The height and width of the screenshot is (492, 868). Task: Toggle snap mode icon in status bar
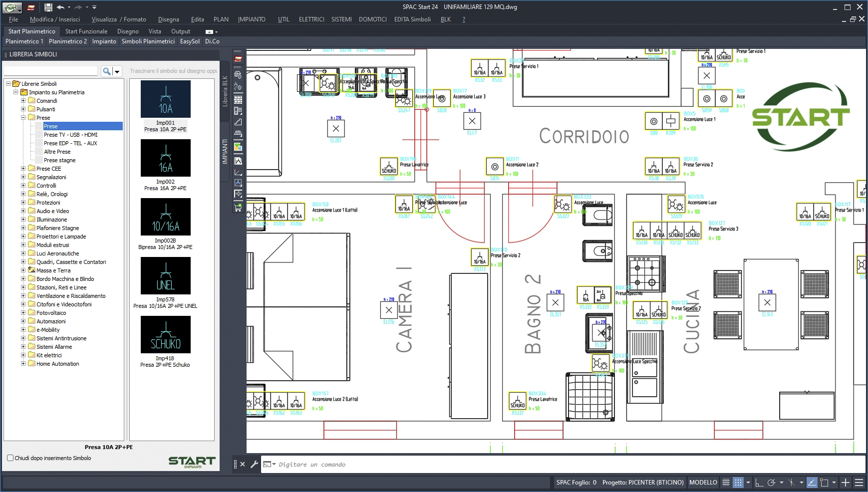click(x=738, y=483)
